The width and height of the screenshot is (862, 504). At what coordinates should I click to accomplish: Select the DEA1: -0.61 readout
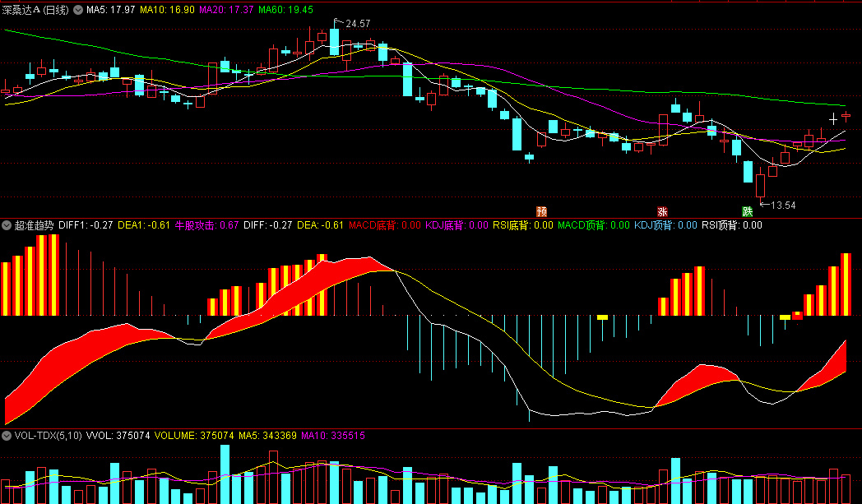(x=144, y=225)
